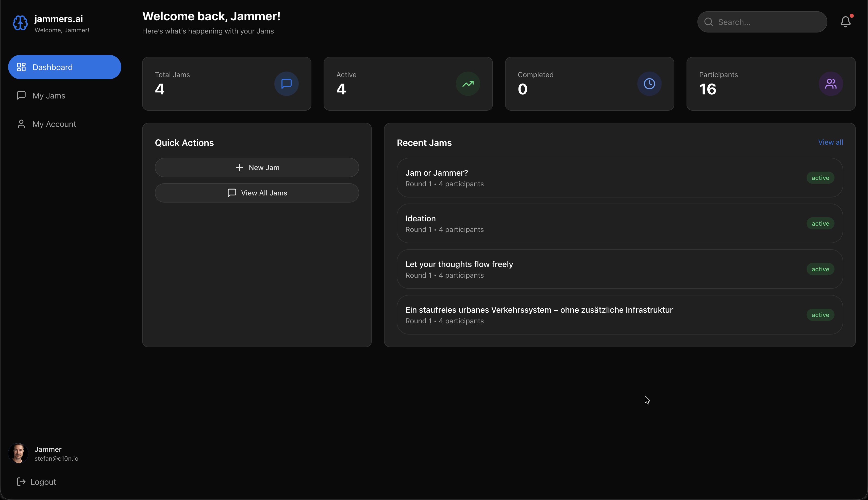The height and width of the screenshot is (500, 868).
Task: Focus the Search input field
Action: point(762,22)
